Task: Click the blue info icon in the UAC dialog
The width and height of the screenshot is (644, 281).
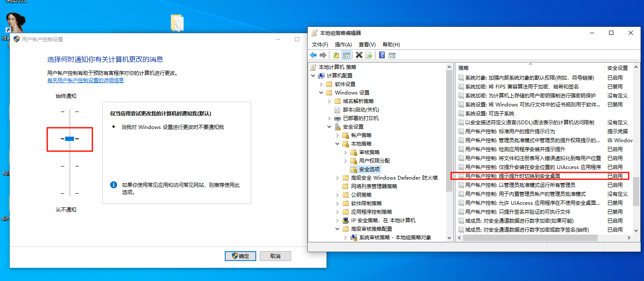Action: [114, 185]
